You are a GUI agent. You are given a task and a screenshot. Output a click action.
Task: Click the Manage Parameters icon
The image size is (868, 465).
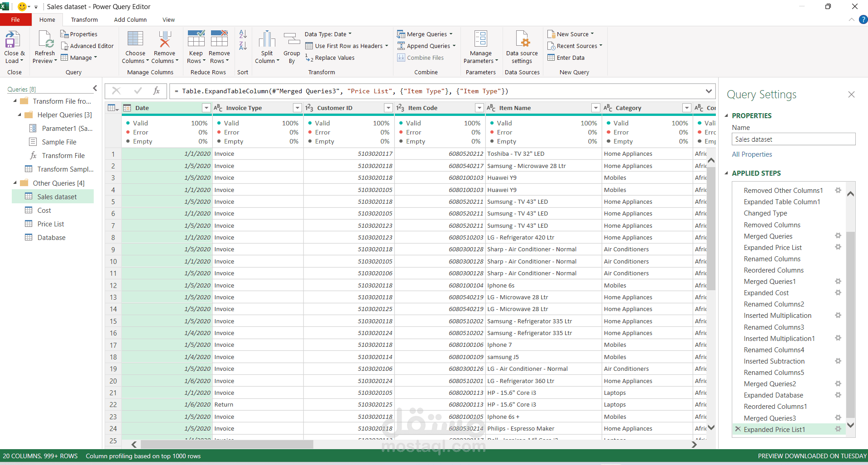tap(481, 39)
